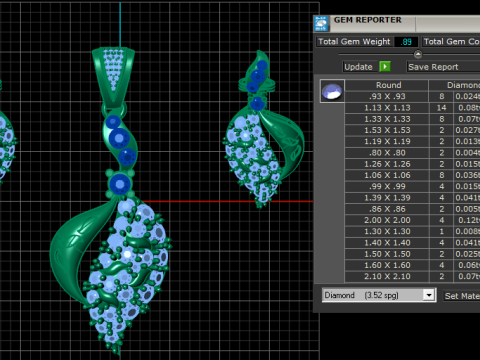The width and height of the screenshot is (480, 360).
Task: Select the 2.10 X 2.10 row
Action: pos(412,276)
